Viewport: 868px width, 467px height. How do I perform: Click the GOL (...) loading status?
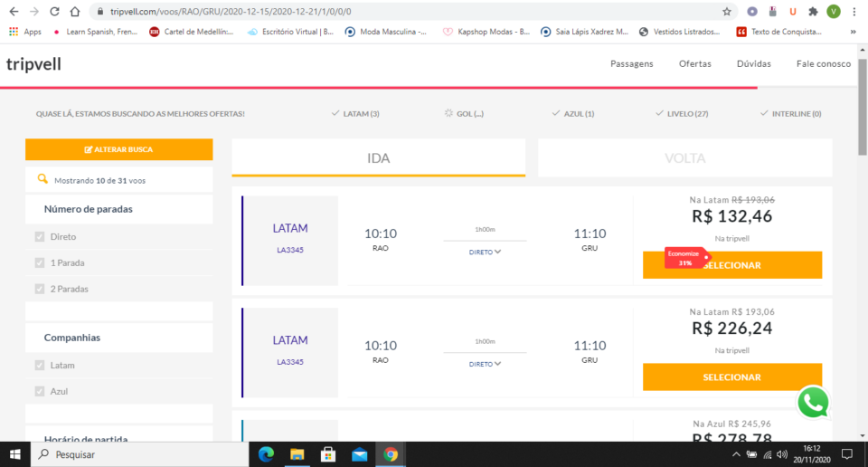coord(464,113)
